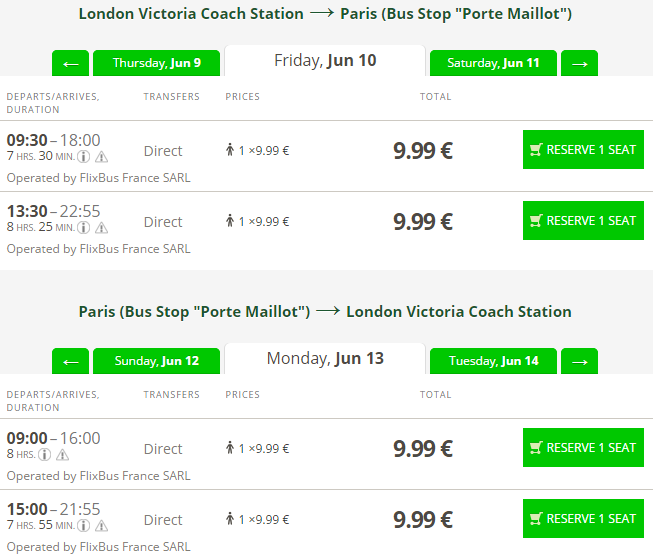Click previous day arrow for return trip
The width and height of the screenshot is (653, 554).
coord(70,361)
